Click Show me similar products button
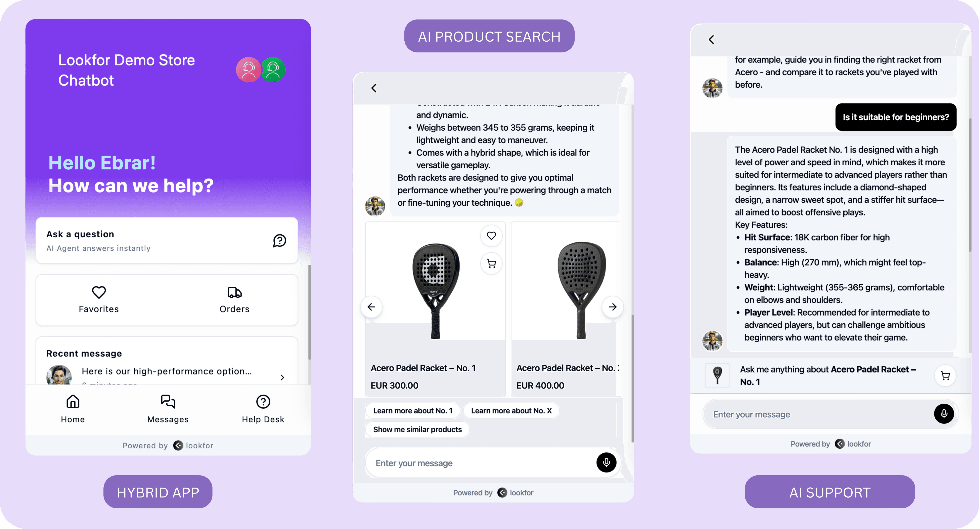 pyautogui.click(x=417, y=429)
